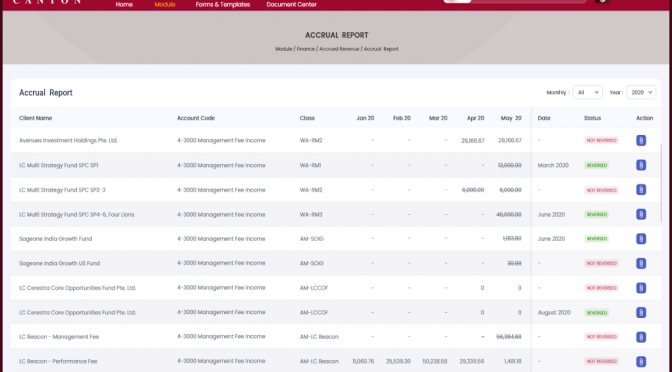Click Not Reversed badge for LC Beacon - Management Fee
The width and height of the screenshot is (672, 372).
tap(601, 337)
